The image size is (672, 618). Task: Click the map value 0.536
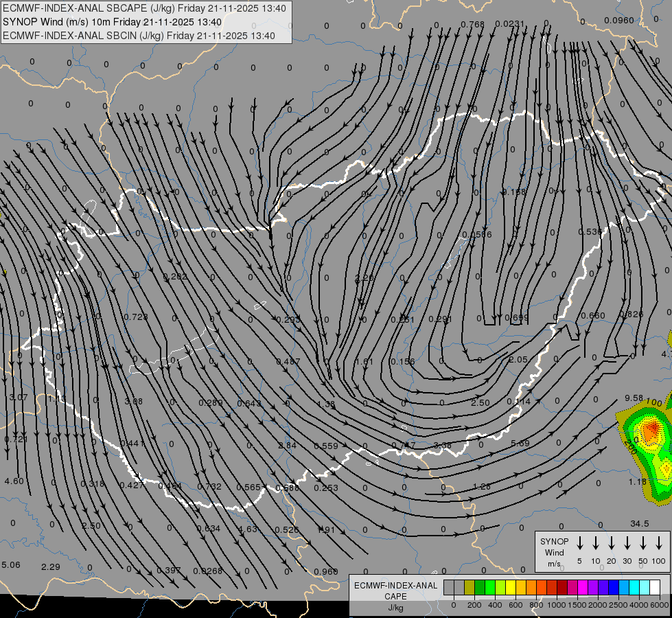590,232
